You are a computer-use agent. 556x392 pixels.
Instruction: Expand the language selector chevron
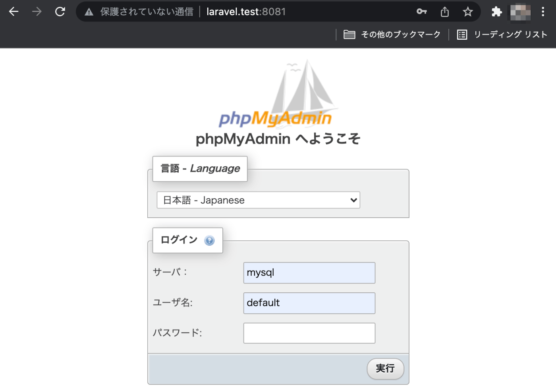(353, 200)
